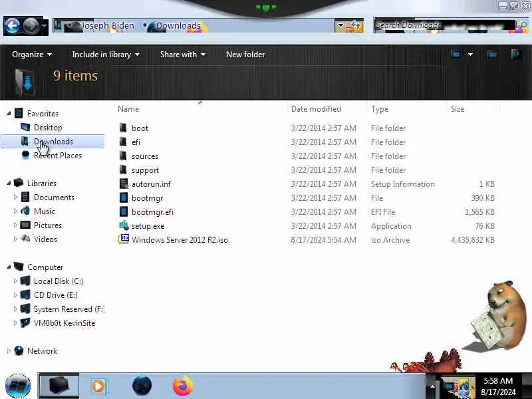The height and width of the screenshot is (399, 532).
Task: Select the sources folder icon
Action: pyautogui.click(x=123, y=156)
